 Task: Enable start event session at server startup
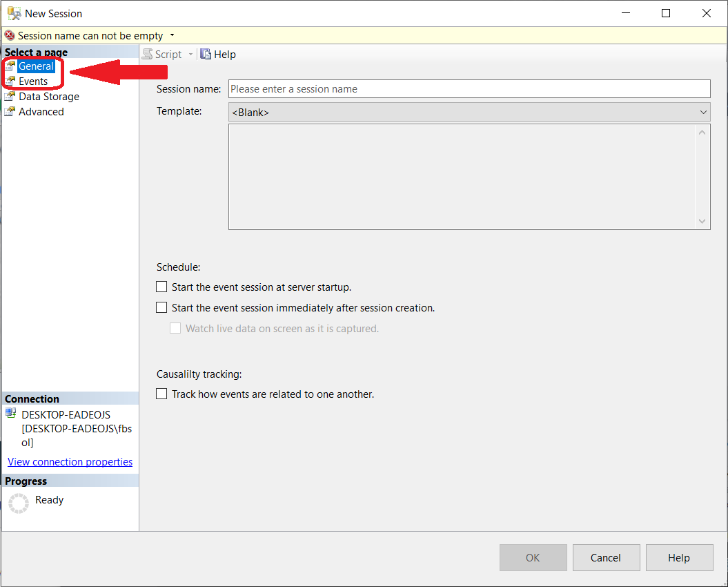(161, 287)
